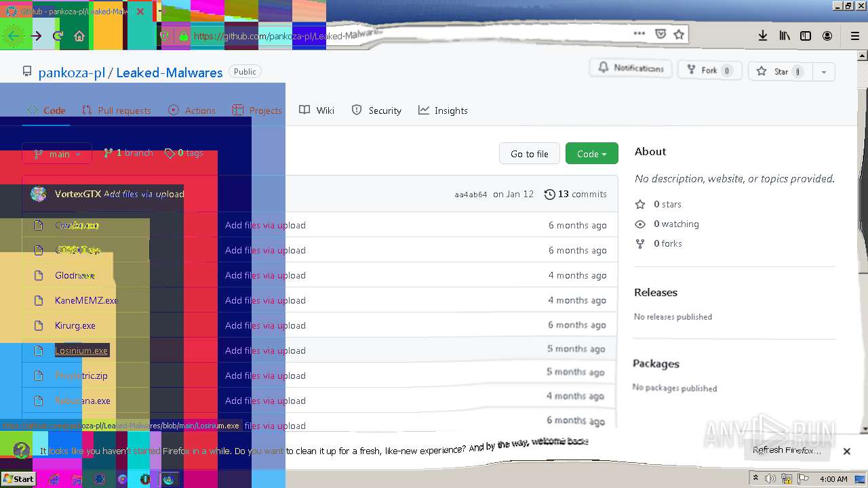Switch to the Projects tab

point(257,110)
